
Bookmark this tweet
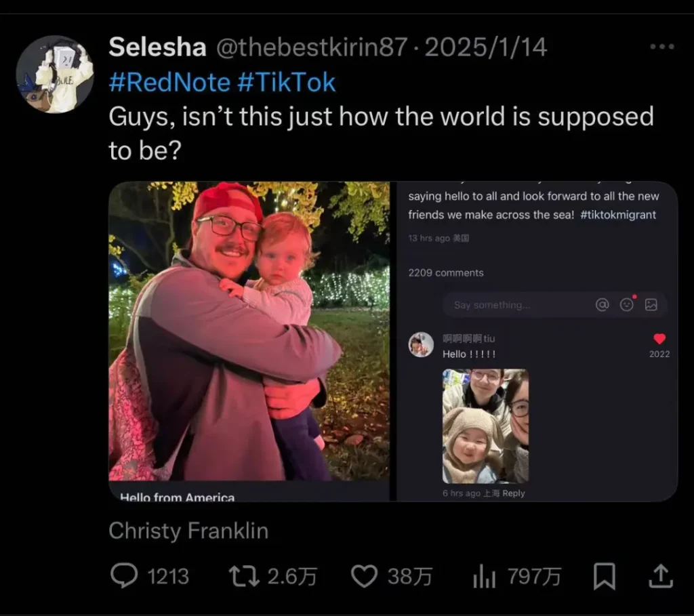tap(604, 577)
